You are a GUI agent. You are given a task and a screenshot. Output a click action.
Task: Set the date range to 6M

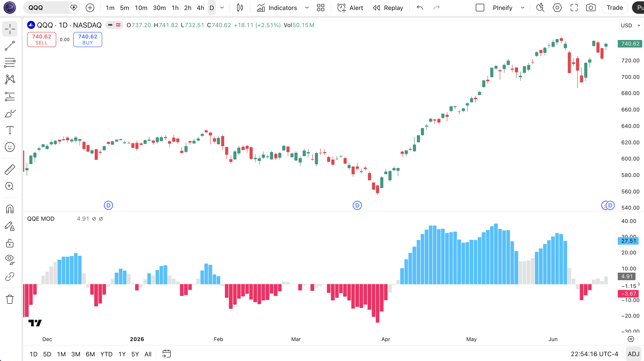90,354
